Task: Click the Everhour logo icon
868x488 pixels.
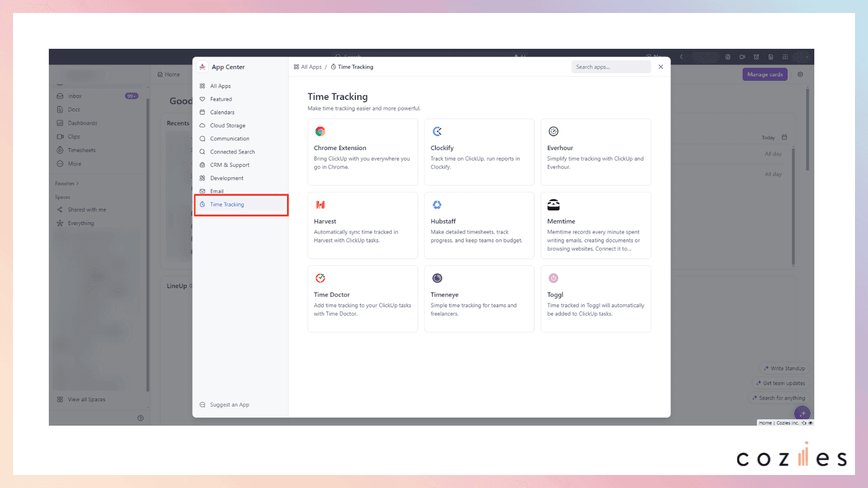Action: [x=553, y=131]
